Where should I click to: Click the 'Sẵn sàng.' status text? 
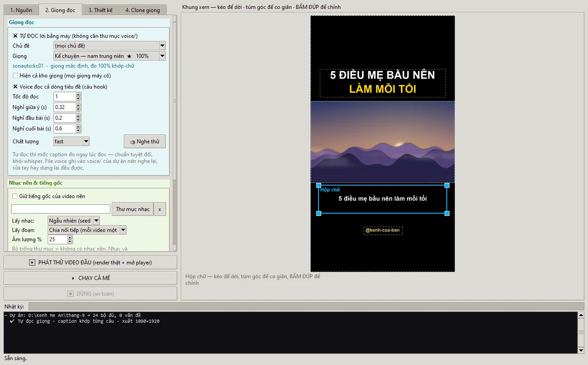16,358
